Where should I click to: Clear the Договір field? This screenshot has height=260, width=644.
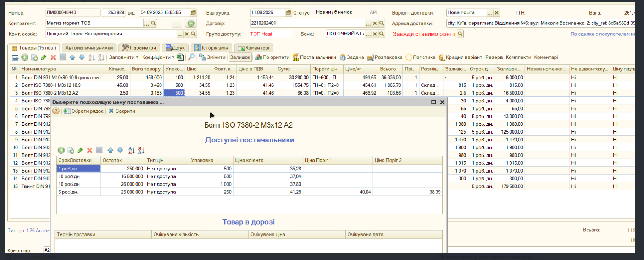(x=375, y=23)
